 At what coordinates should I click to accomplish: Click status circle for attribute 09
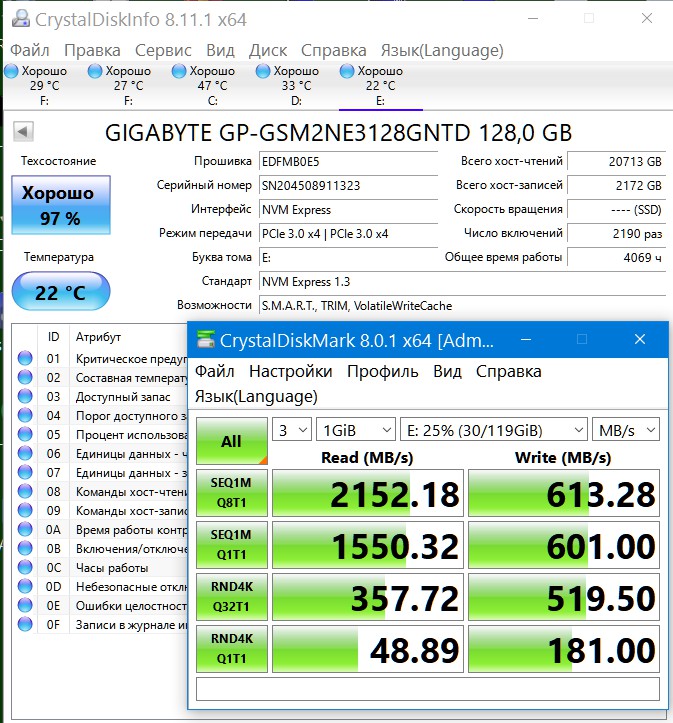(x=25, y=510)
